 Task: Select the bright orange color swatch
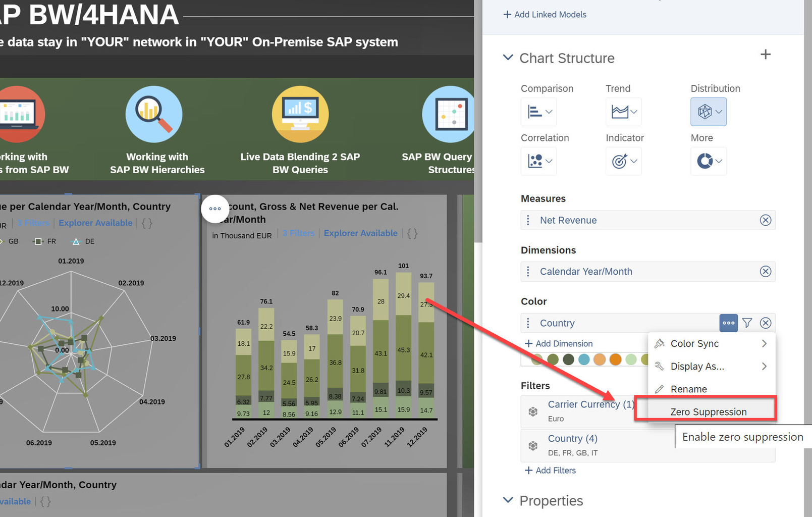(615, 359)
